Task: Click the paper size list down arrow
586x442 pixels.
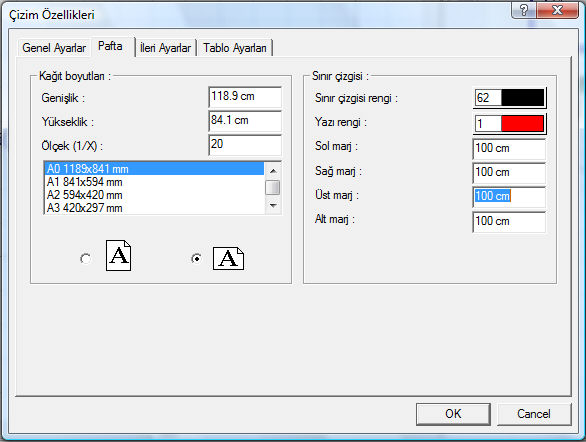Action: pyautogui.click(x=273, y=205)
